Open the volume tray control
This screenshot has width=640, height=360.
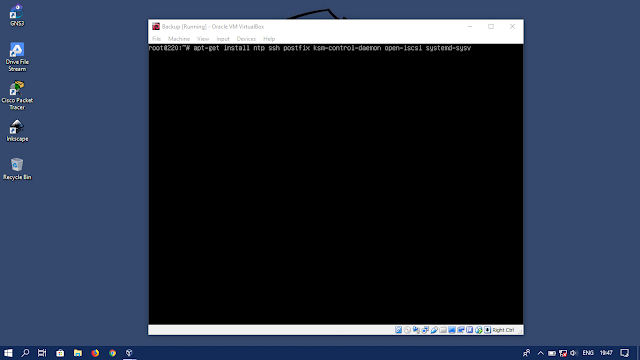coord(573,353)
